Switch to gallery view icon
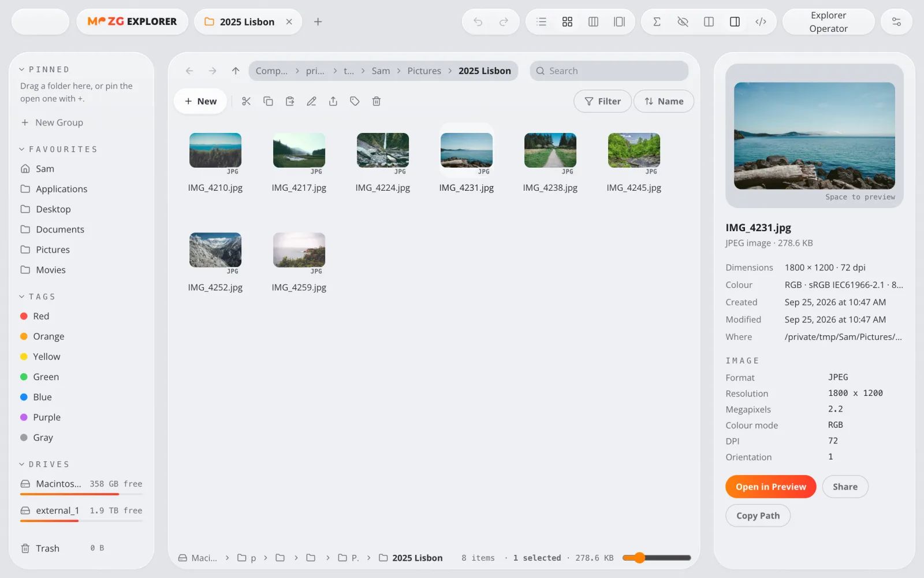Viewport: 924px width, 578px height. coord(619,22)
